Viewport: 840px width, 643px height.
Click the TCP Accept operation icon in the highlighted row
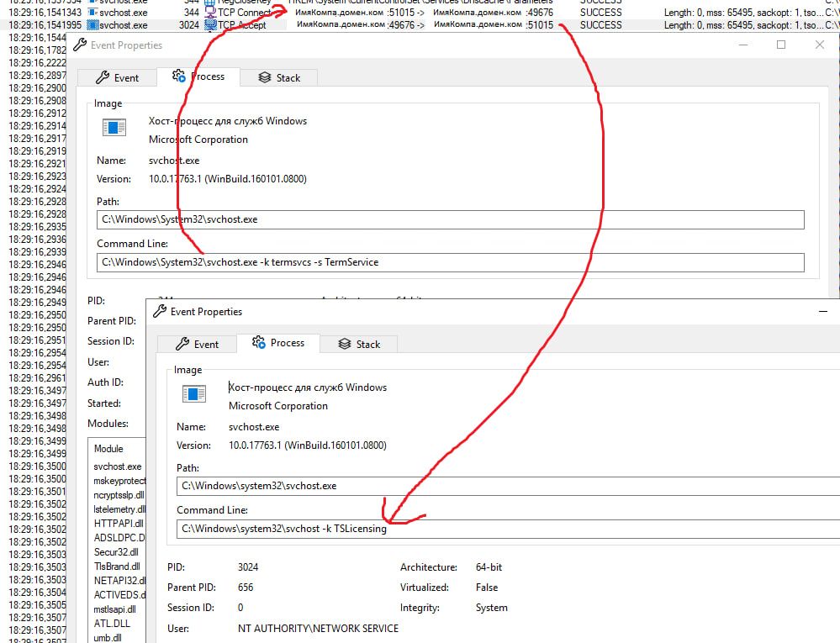pos(210,25)
